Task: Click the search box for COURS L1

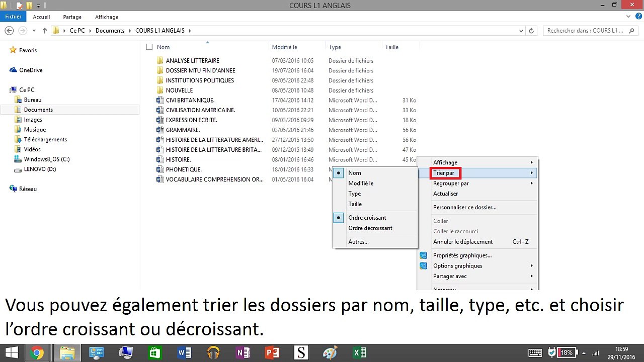Action: (x=591, y=31)
